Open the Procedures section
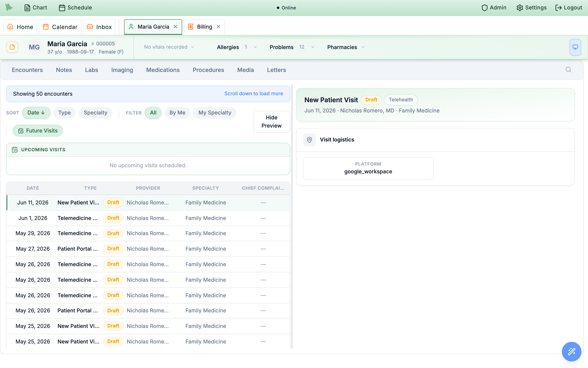 (208, 70)
